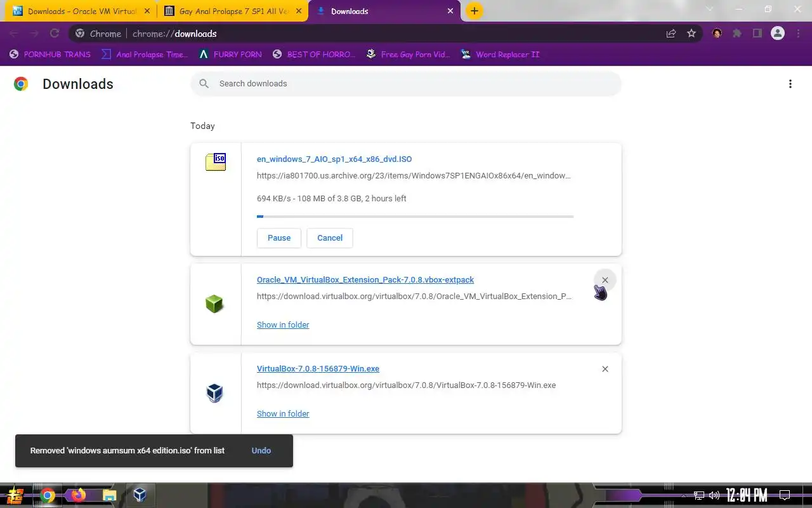Open the VirtualBox-7.0.8-156879-Win.exe file name link
The height and width of the screenshot is (508, 812).
(x=318, y=369)
